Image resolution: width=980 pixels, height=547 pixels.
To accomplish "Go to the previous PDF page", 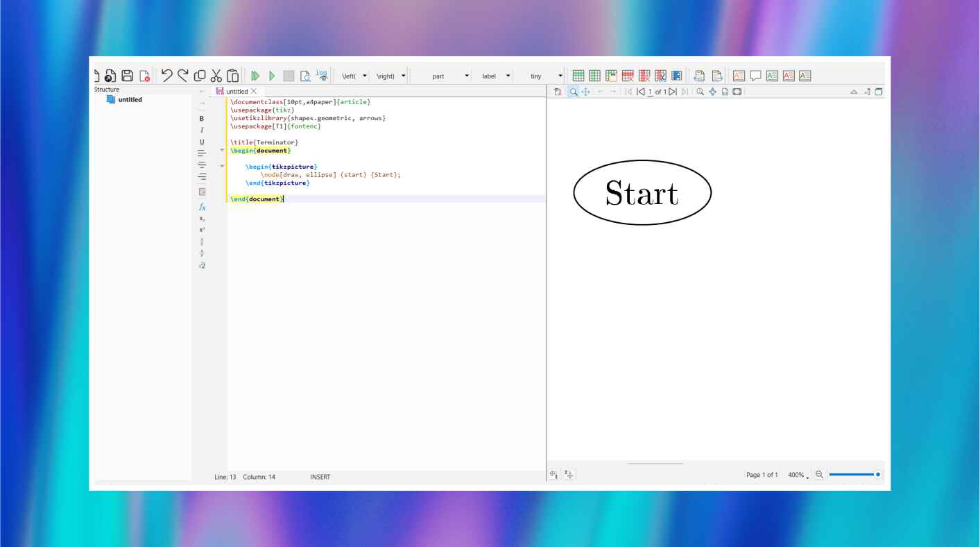I will (641, 92).
